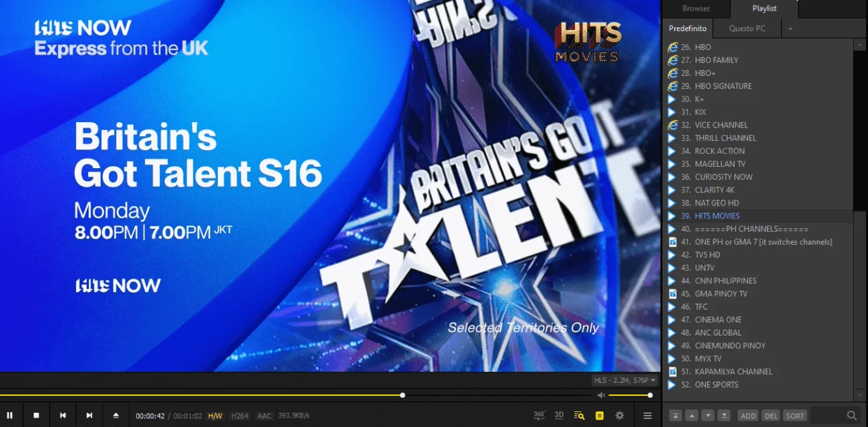
Task: Toggle 3D video mode
Action: coord(559,415)
